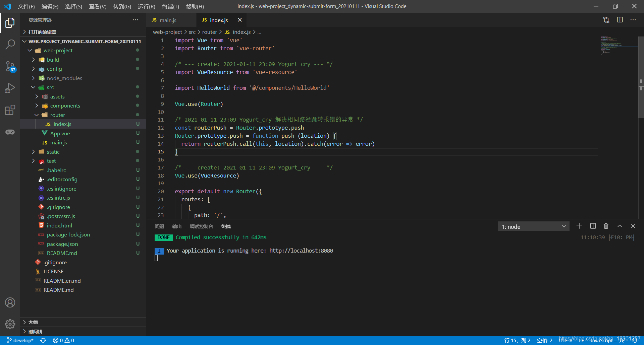Open errors and warnings count in status bar
Screen dimensions: 644x345
tap(63, 340)
